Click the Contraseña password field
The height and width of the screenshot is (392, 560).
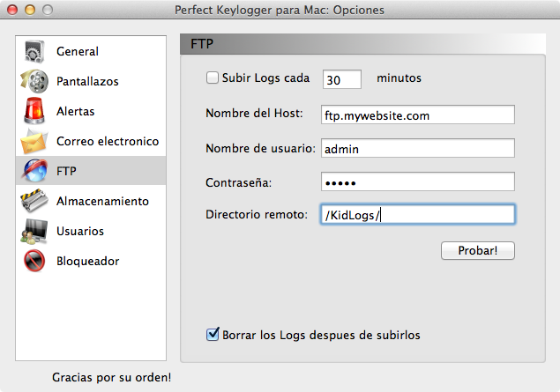tap(417, 181)
